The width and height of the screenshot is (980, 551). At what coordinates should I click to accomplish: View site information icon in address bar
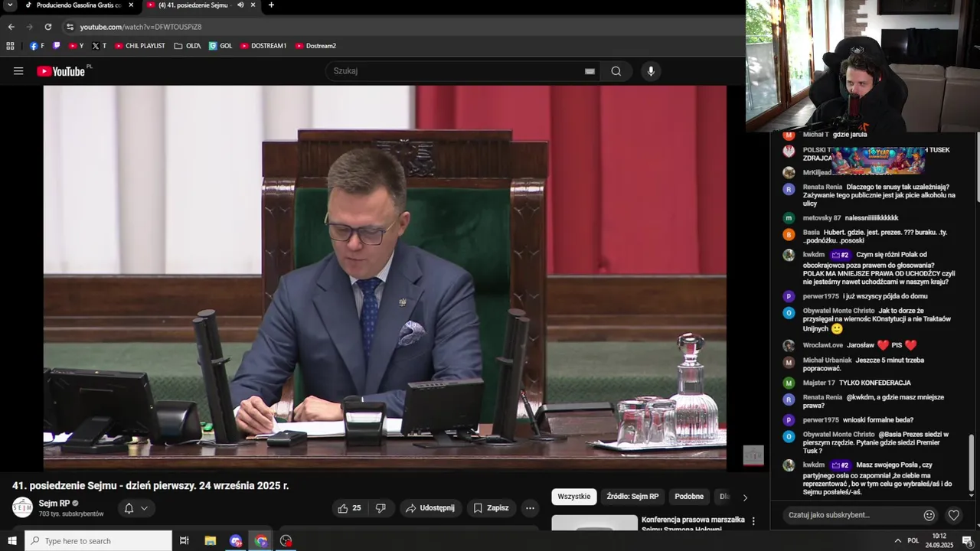pos(70,27)
